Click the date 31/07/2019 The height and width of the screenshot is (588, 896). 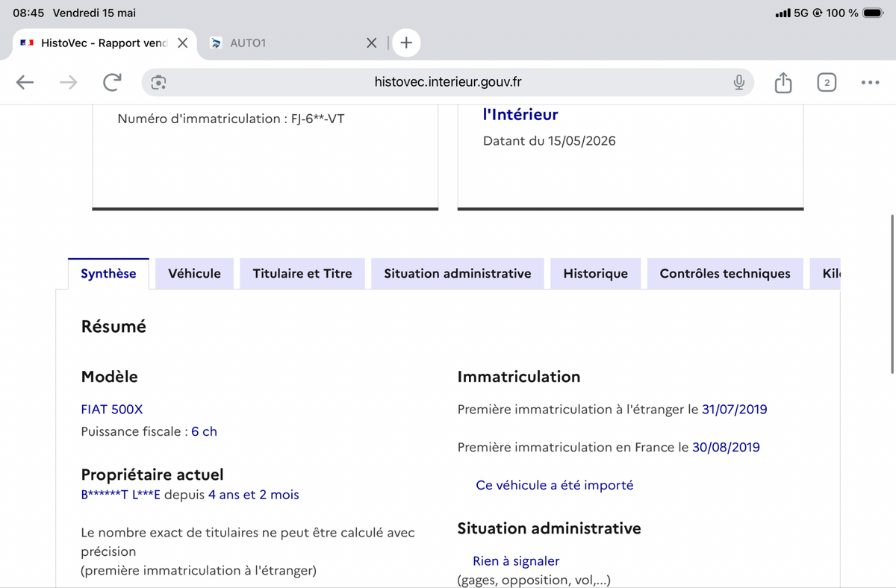tap(734, 410)
